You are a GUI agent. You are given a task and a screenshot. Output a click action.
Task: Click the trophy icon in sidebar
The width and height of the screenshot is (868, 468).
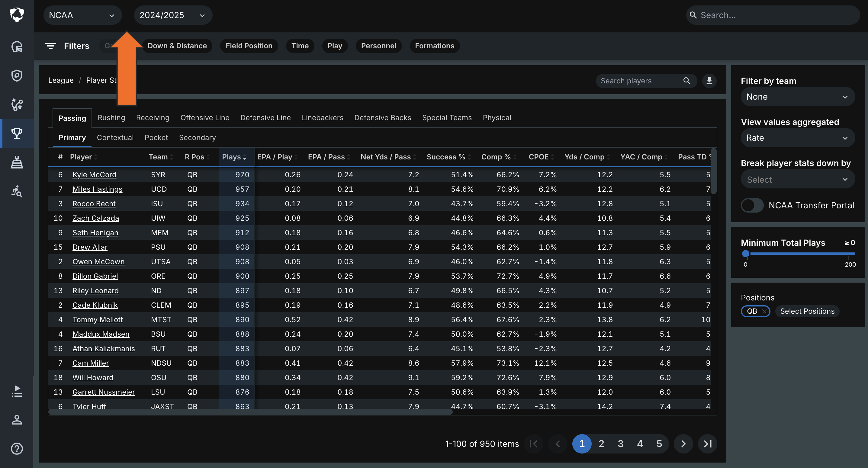17,133
